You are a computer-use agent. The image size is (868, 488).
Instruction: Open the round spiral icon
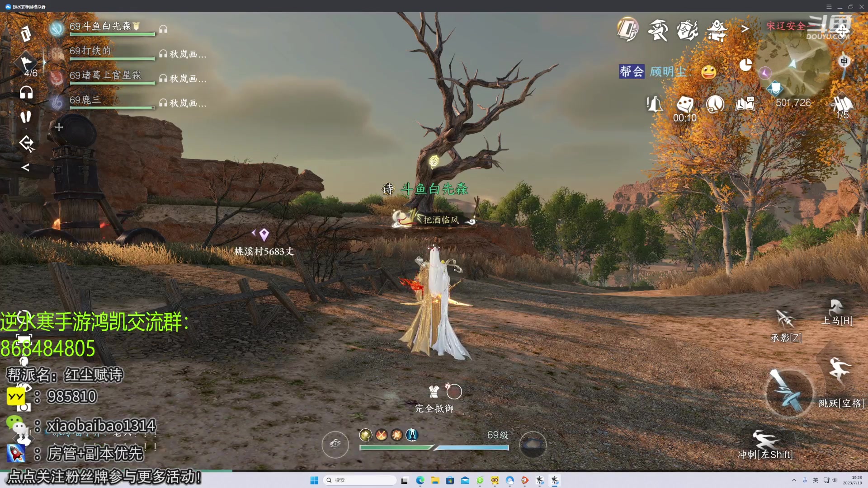click(x=715, y=104)
